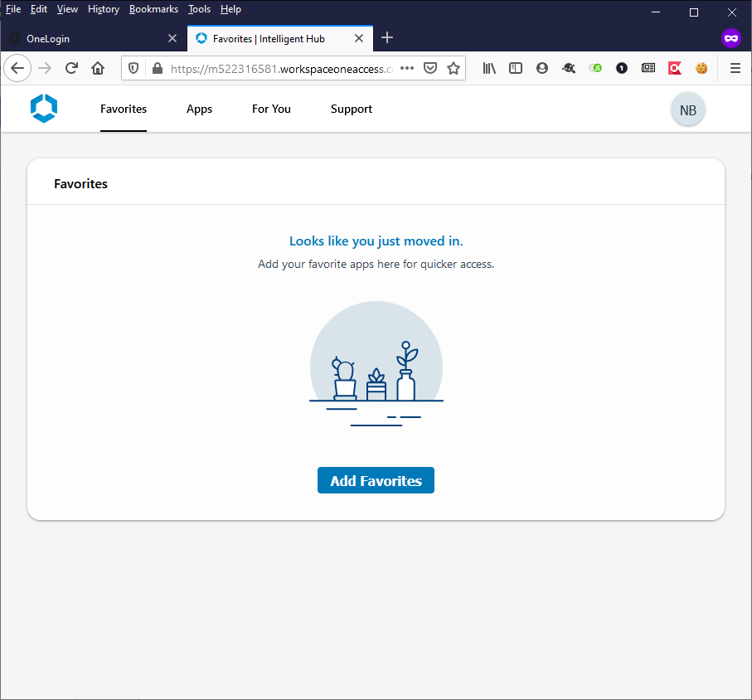Screen dimensions: 752x700
Task: Click the NB profile avatar
Action: pos(687,109)
